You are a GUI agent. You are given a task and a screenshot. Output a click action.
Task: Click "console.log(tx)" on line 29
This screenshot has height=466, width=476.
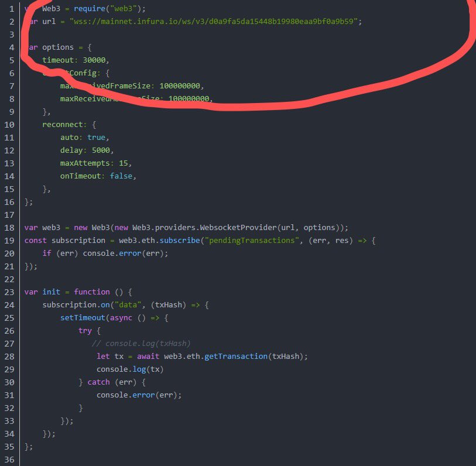coord(130,369)
